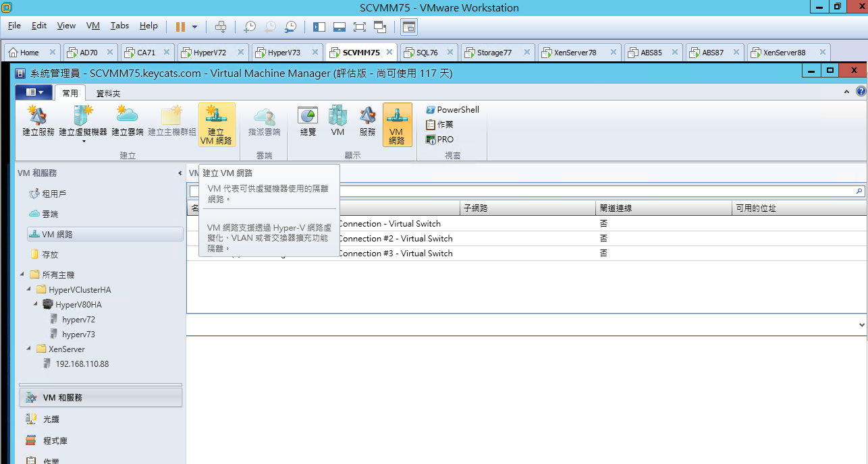Screen dimensions: 868x464
Task: Launch PowerShell from the ribbon
Action: [452, 110]
